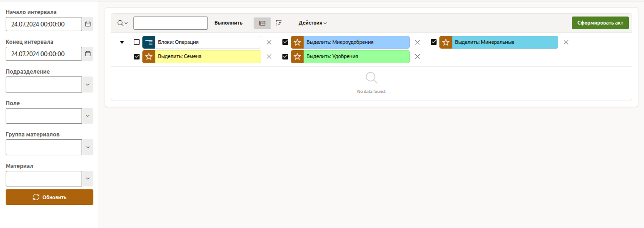Open calendar picker for Конец интервала
This screenshot has width=644, height=228.
(88, 54)
